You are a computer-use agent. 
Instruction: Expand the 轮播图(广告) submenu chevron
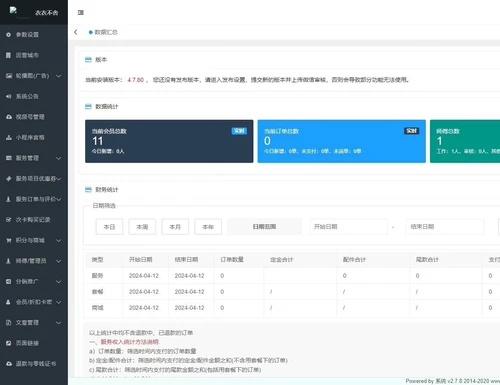point(59,76)
